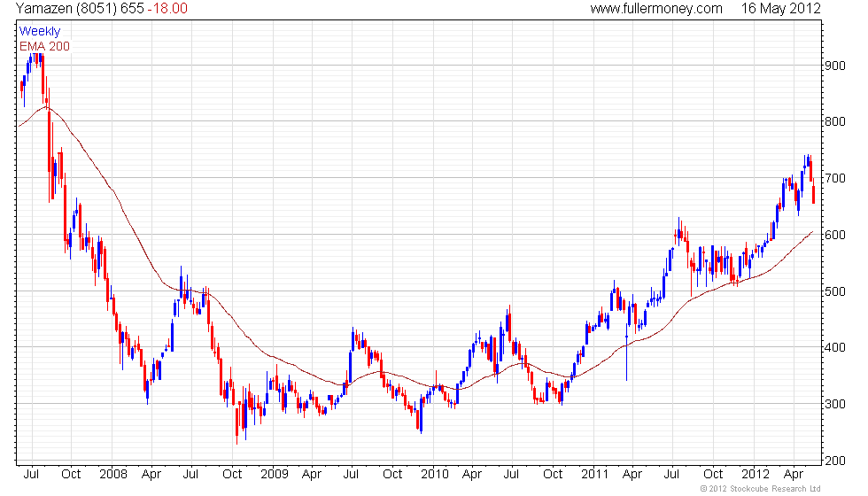Screen dimensions: 868x496
Task: Click the 900 price axis label
Action: [x=834, y=66]
